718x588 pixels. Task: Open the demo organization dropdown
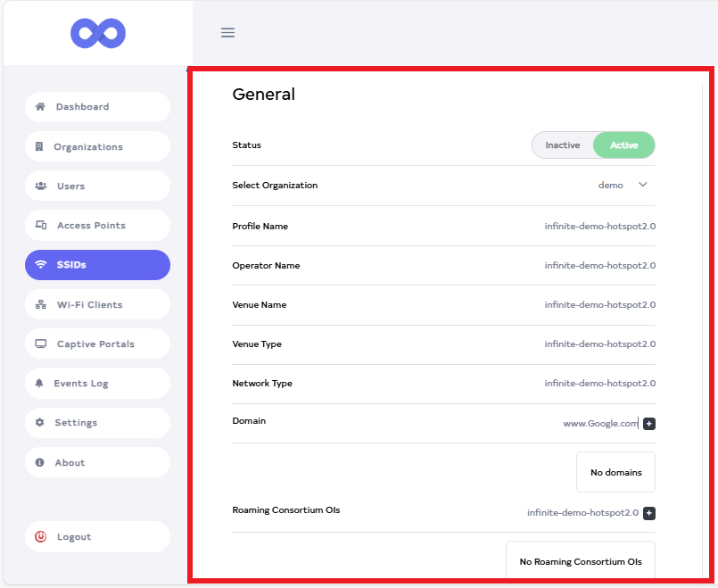611,186
